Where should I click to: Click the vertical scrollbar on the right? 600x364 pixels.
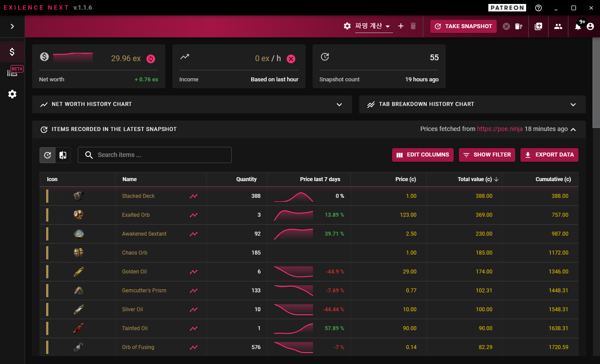point(596,84)
